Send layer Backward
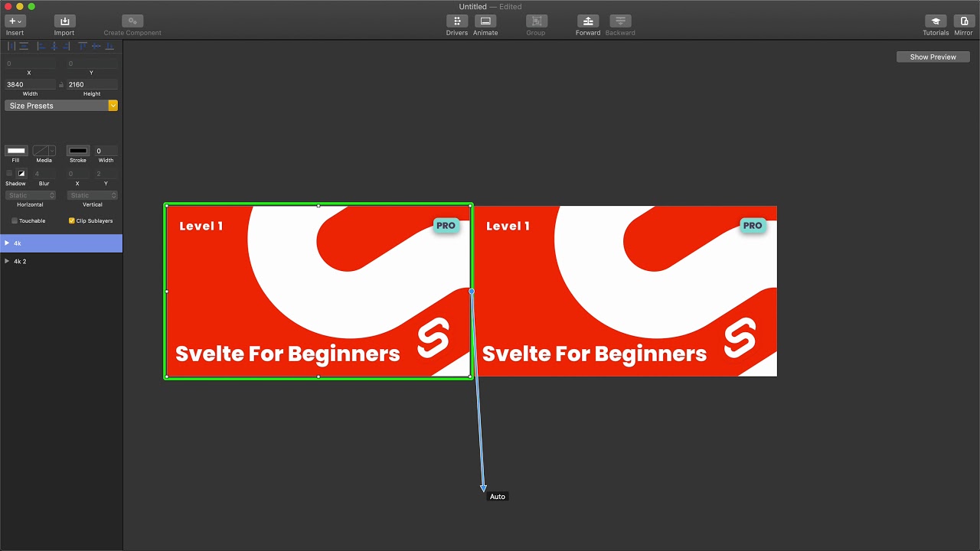The image size is (980, 551). click(x=620, y=21)
